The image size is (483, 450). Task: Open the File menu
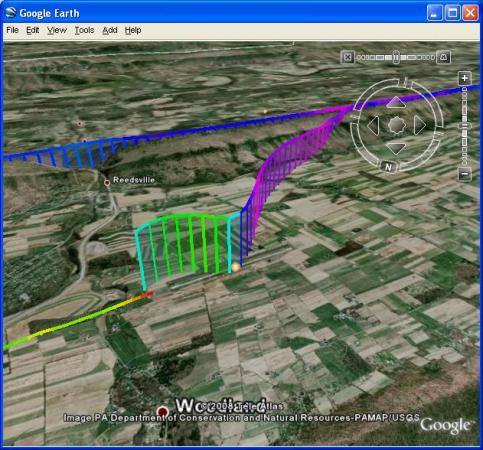(12, 30)
